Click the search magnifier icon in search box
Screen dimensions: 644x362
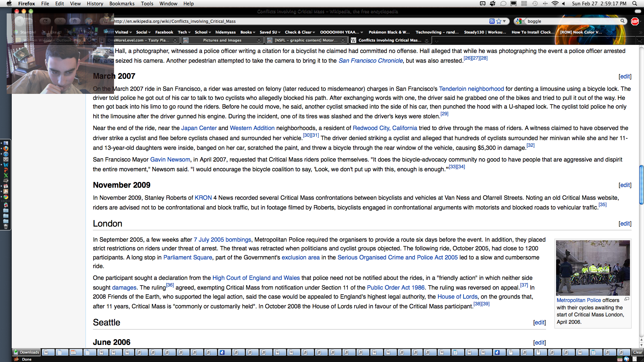click(x=623, y=21)
